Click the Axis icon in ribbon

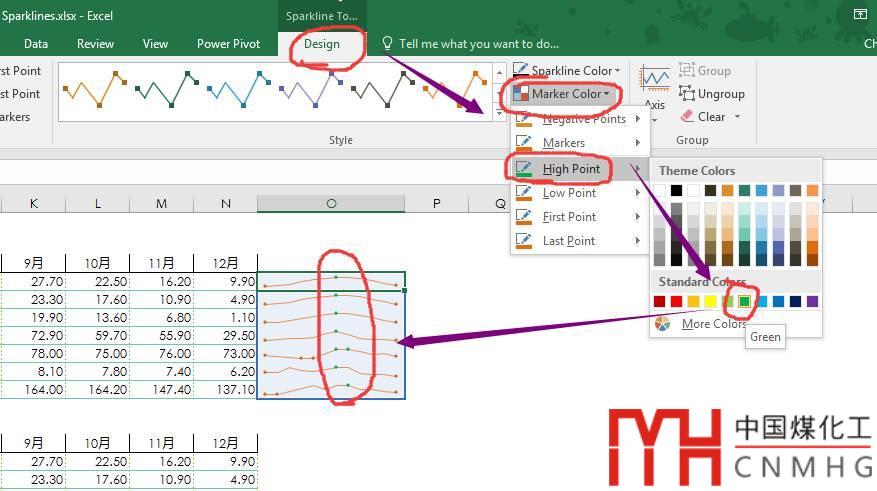[x=655, y=79]
